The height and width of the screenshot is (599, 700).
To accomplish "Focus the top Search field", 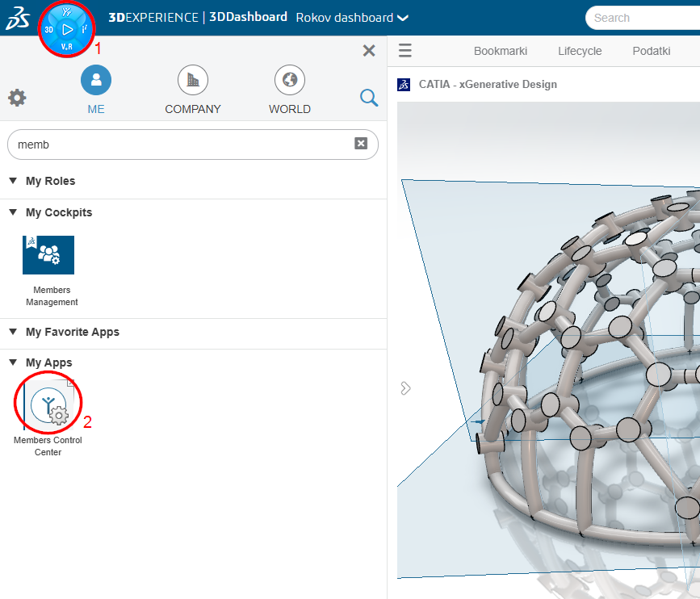I will click(643, 18).
